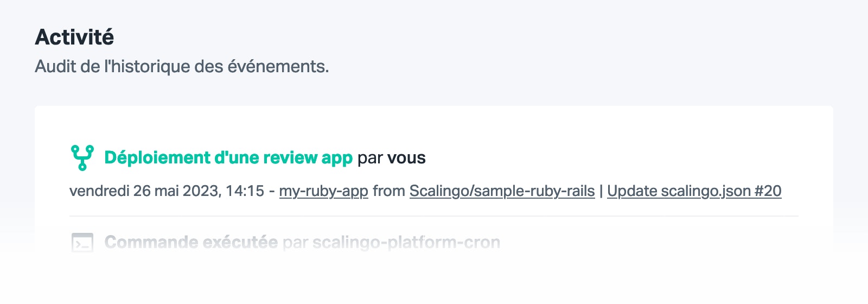868x304 pixels.
Task: Click the date vendredi 26 mai 2023, 14:15
Action: coord(167,191)
